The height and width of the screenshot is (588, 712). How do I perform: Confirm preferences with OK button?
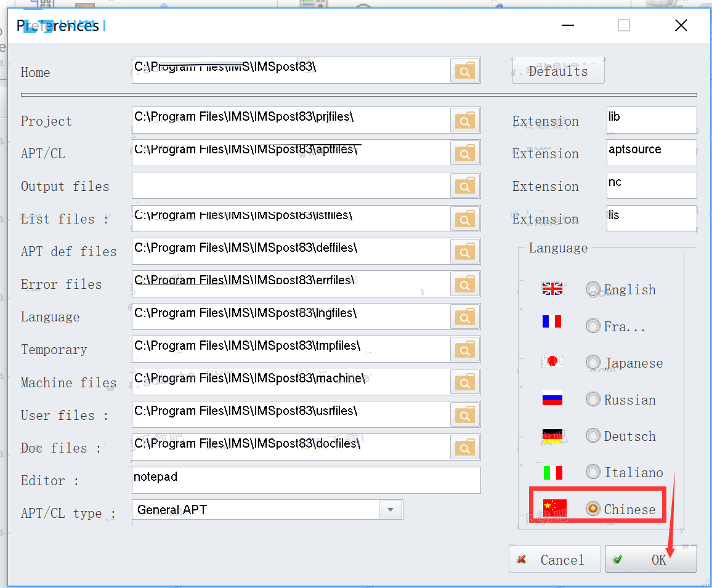650,560
